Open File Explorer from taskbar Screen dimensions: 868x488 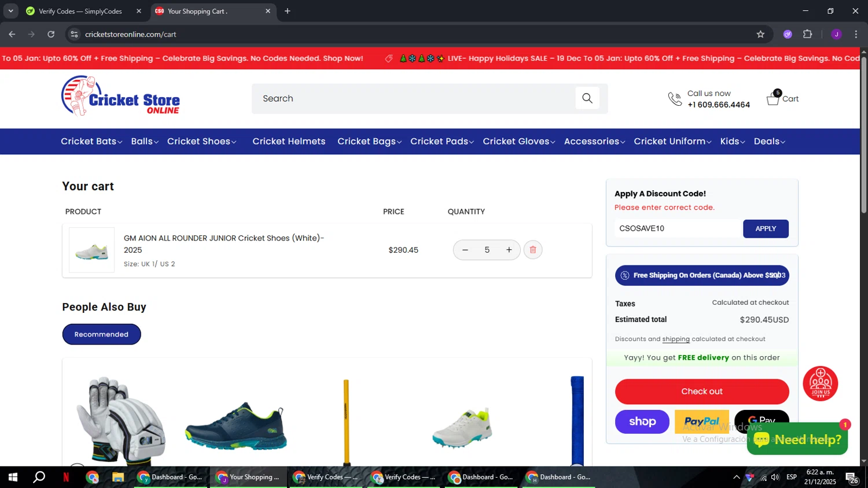(x=118, y=477)
